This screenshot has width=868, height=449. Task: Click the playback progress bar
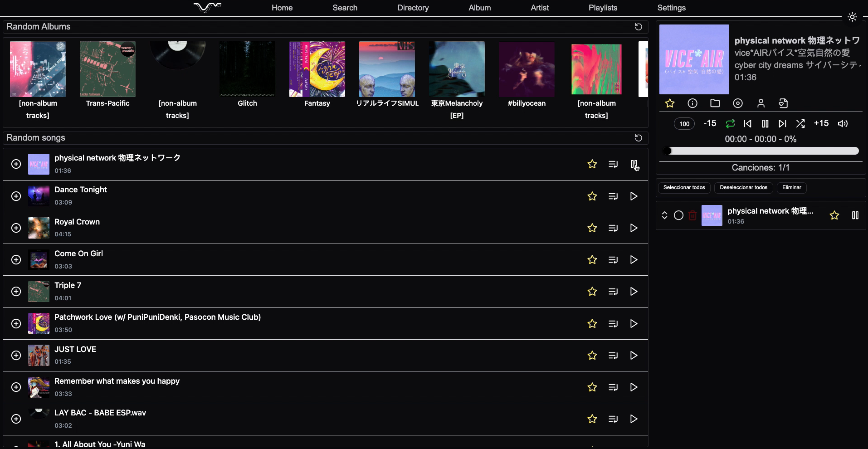pos(762,151)
